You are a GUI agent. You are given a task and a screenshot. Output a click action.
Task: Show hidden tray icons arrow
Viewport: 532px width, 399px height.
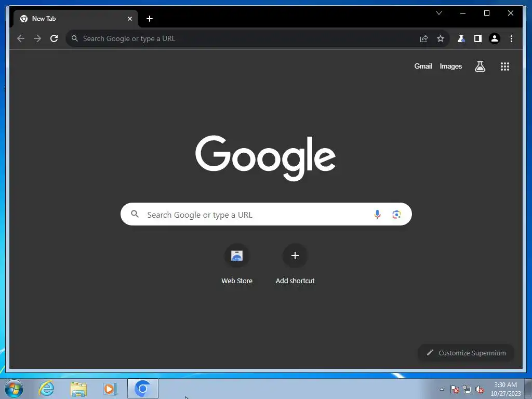point(442,389)
